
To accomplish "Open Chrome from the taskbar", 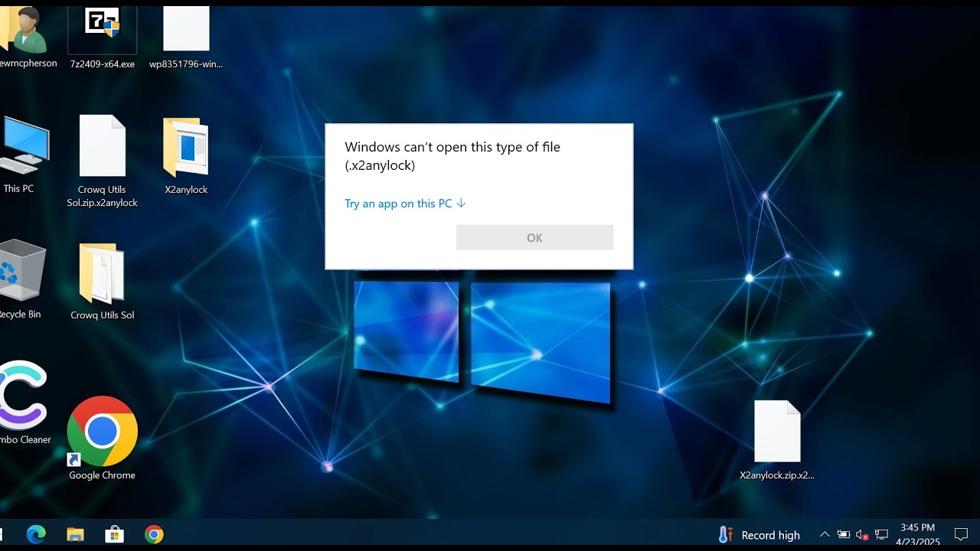I will click(x=154, y=534).
